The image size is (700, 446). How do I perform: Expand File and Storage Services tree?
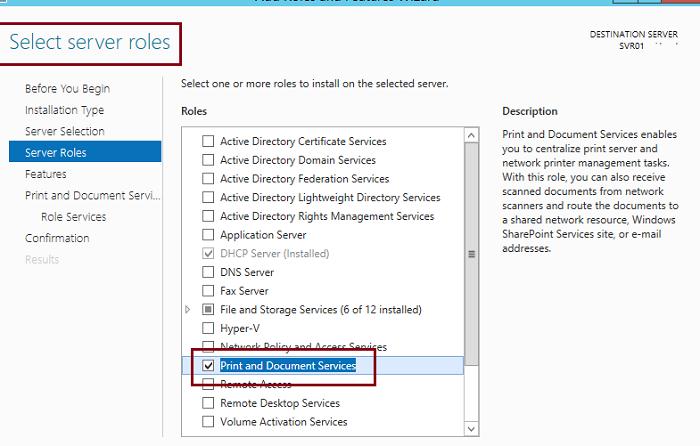click(x=188, y=310)
